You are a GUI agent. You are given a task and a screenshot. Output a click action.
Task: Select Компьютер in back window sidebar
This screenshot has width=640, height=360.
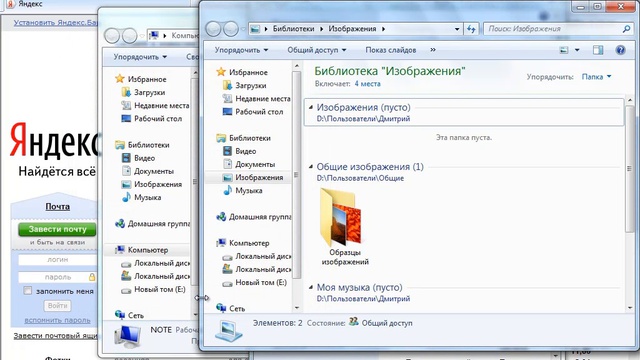click(148, 250)
